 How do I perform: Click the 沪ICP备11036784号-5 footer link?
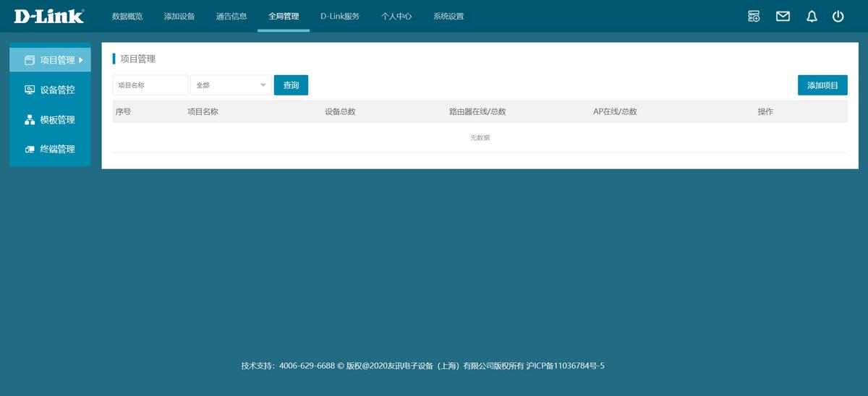565,366
